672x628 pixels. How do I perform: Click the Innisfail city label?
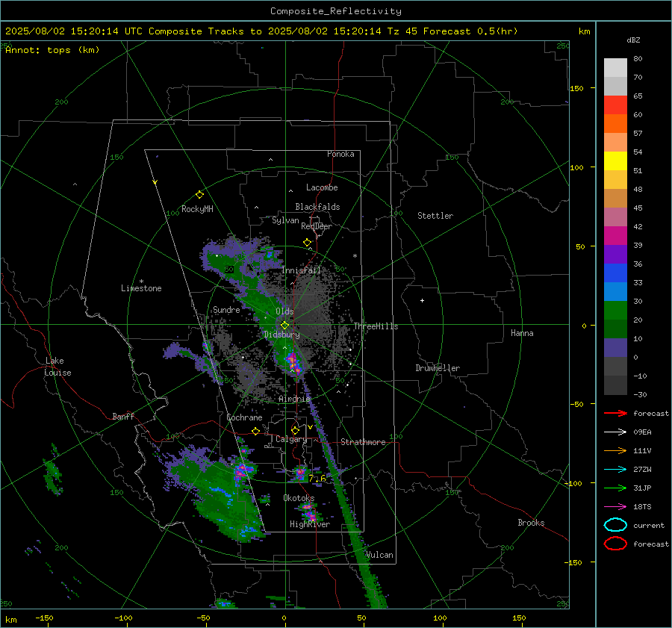coord(301,270)
